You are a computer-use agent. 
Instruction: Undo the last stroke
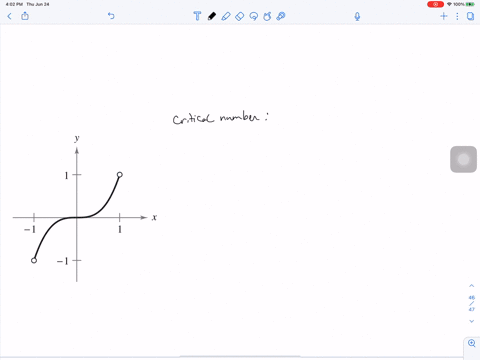click(111, 16)
